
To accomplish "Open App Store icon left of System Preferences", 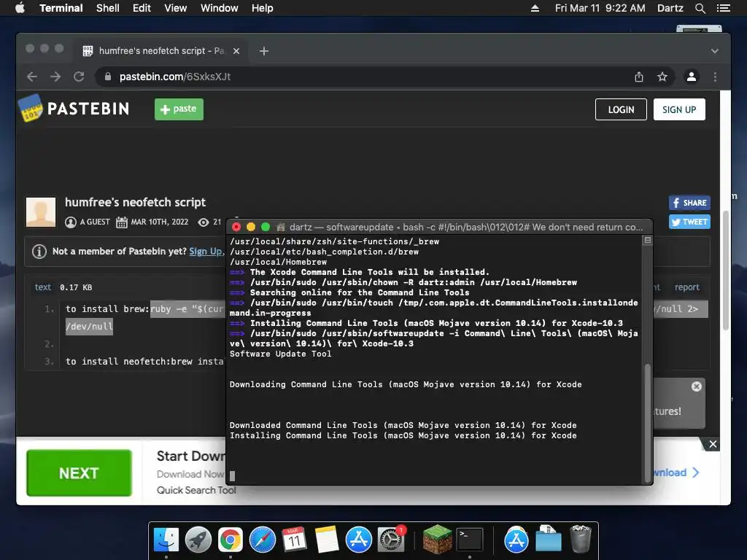I will pyautogui.click(x=359, y=540).
